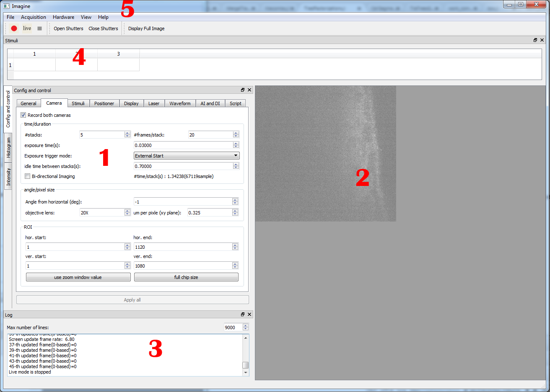Image resolution: width=550 pixels, height=392 pixels.
Task: Click the camera image preview
Action: click(326, 154)
